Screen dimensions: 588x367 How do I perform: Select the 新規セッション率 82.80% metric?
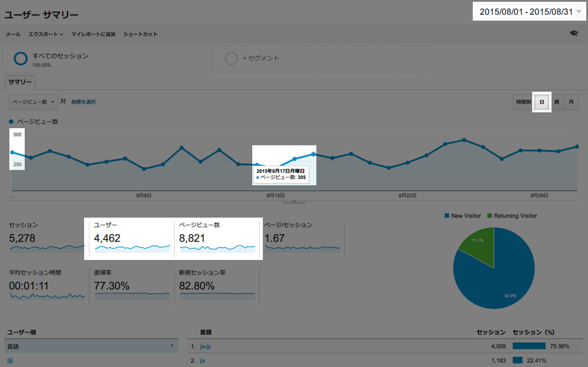pos(217,285)
